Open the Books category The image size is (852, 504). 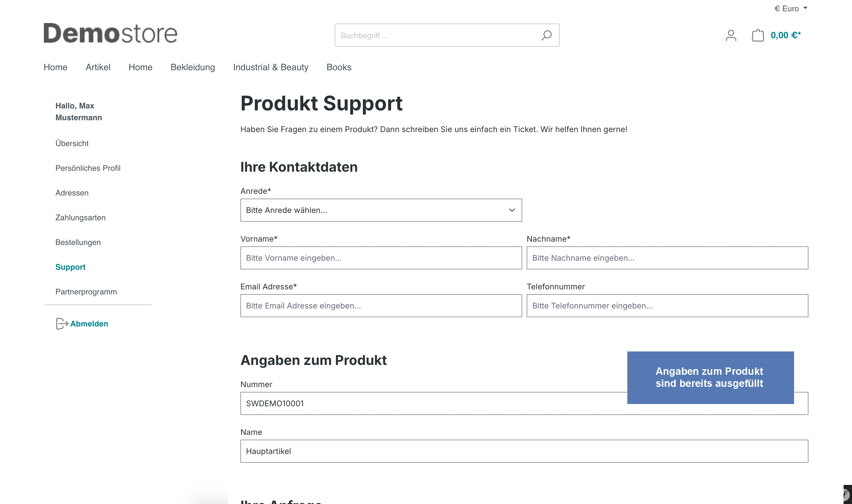click(339, 67)
